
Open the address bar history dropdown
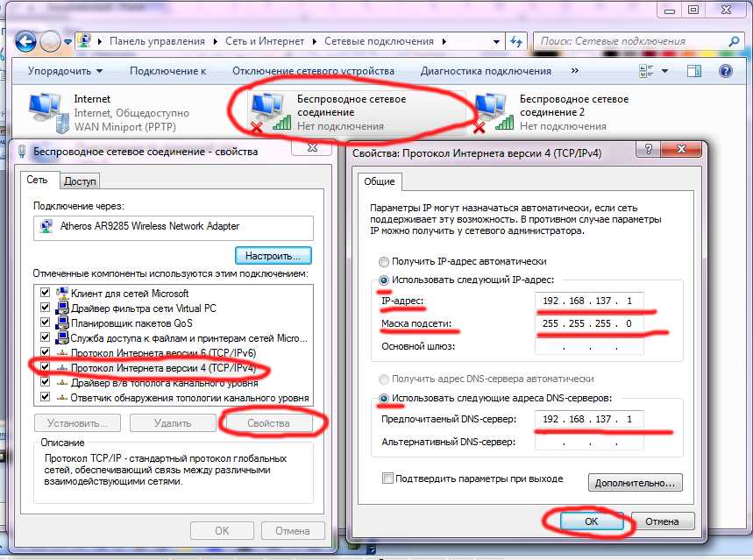[x=496, y=42]
